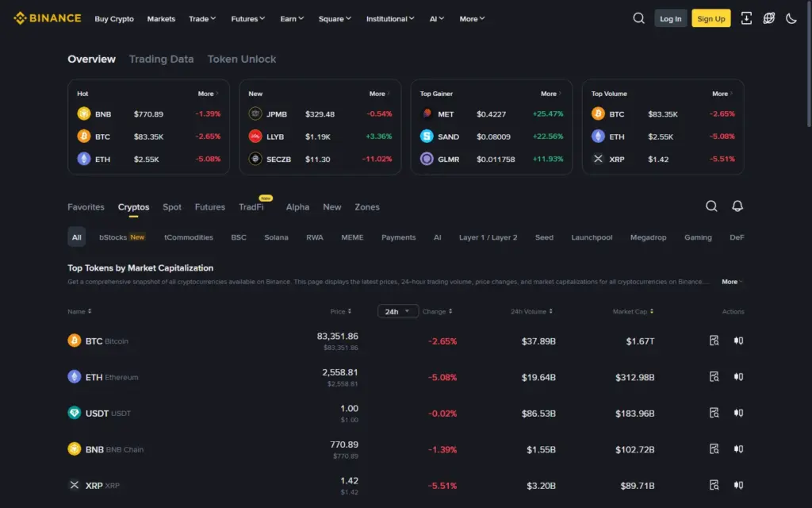Viewport: 812px width, 508px height.
Task: Click trade icon in ETH row
Action: tap(738, 377)
